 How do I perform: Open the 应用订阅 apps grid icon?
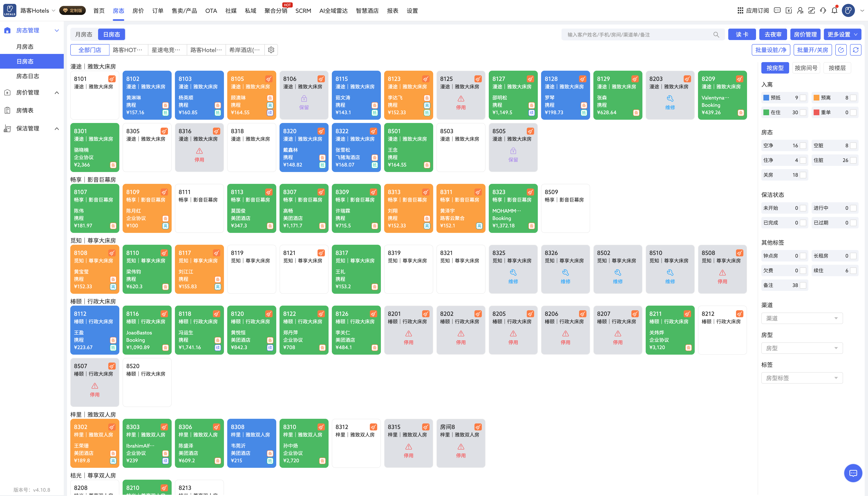(740, 11)
